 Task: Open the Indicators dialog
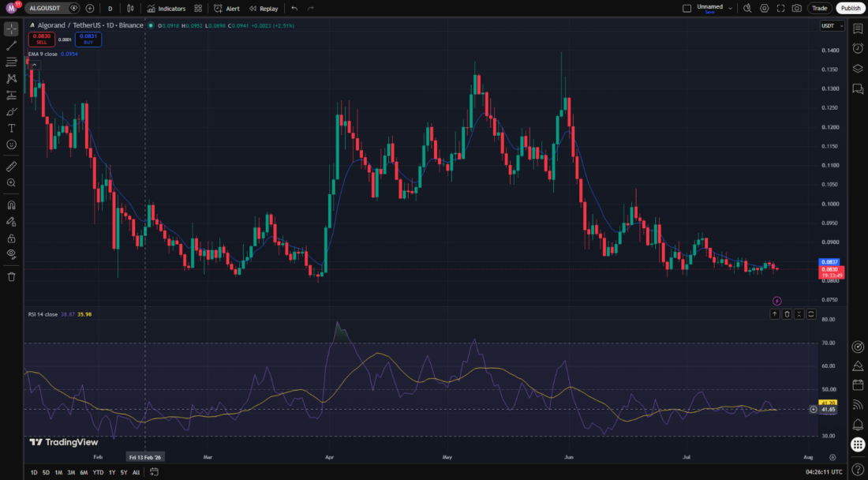tap(166, 9)
